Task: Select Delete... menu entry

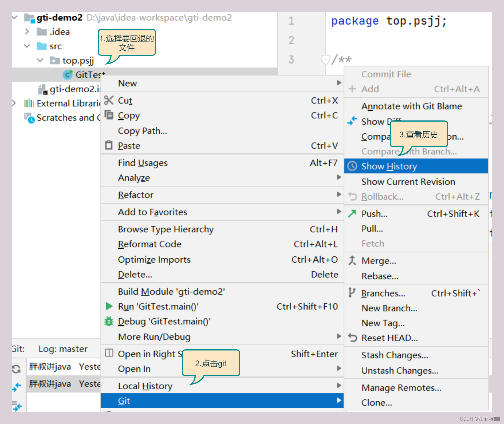Action: (222, 274)
